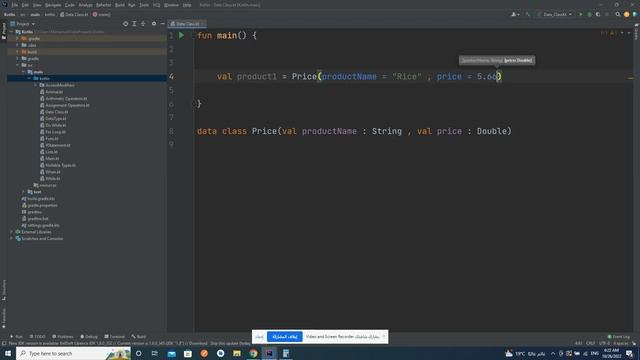Select the Data Class.kt editor tab

click(187, 24)
